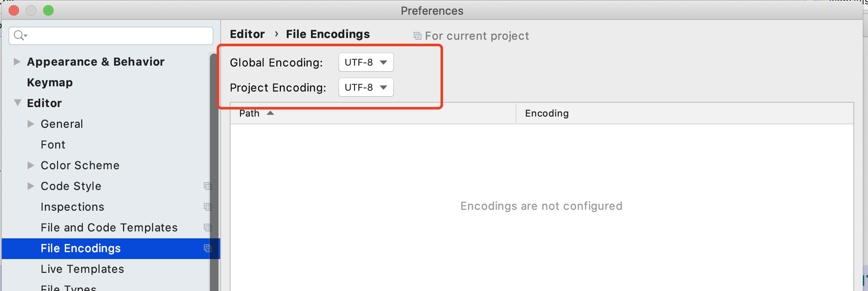Expand Appearance & Behavior section
Screen dimensions: 868x291
coord(17,62)
